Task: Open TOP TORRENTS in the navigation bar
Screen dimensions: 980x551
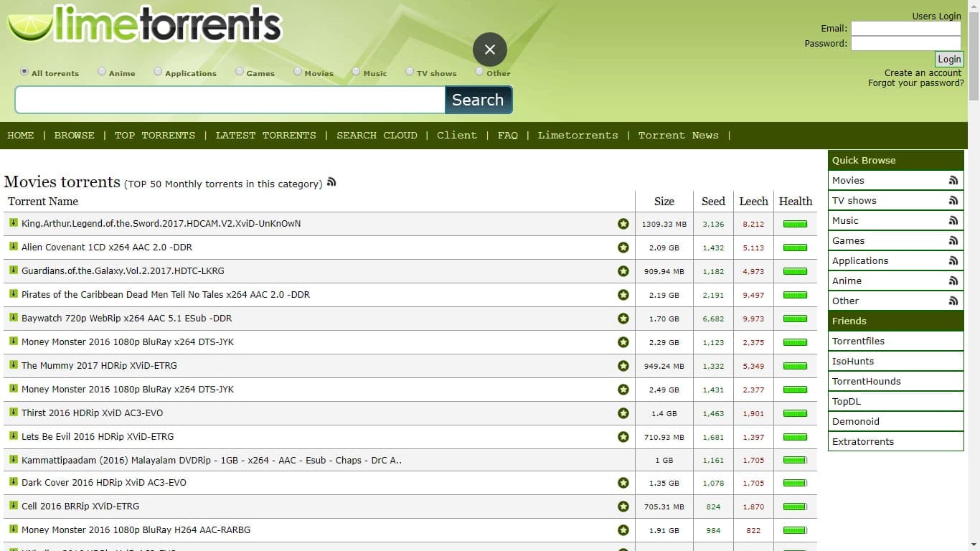Action: pos(155,136)
